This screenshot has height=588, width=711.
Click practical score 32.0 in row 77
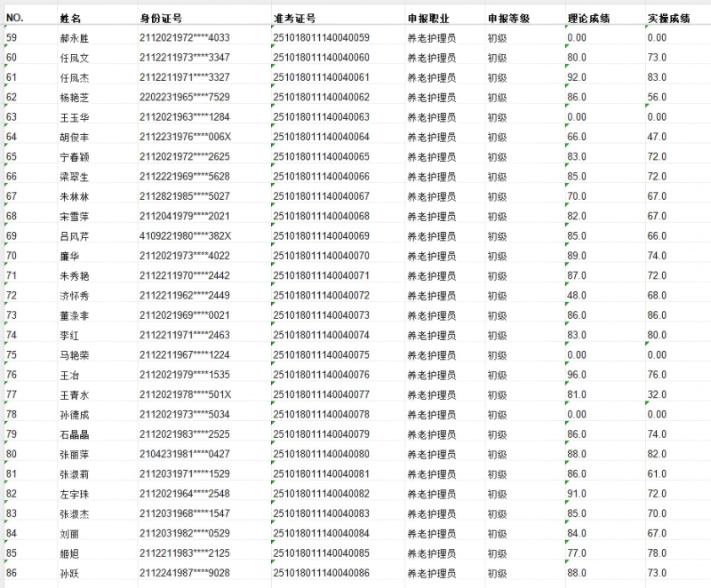click(657, 395)
